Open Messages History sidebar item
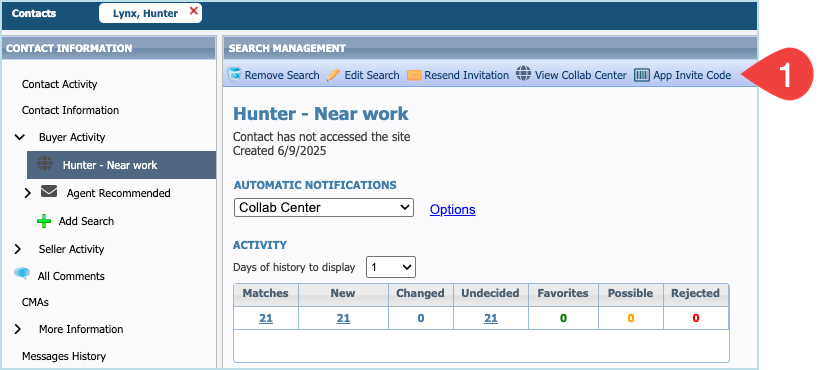818x370 pixels. pos(64,356)
